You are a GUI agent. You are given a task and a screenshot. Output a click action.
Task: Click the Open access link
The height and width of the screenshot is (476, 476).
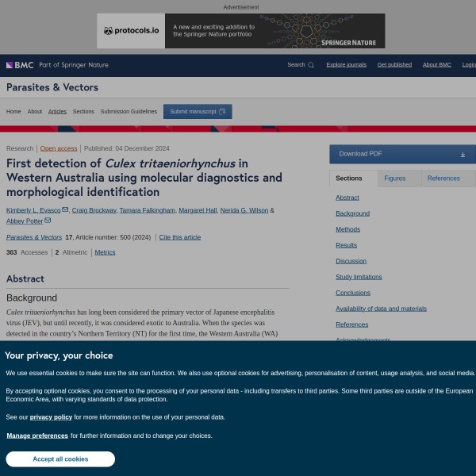(59, 148)
